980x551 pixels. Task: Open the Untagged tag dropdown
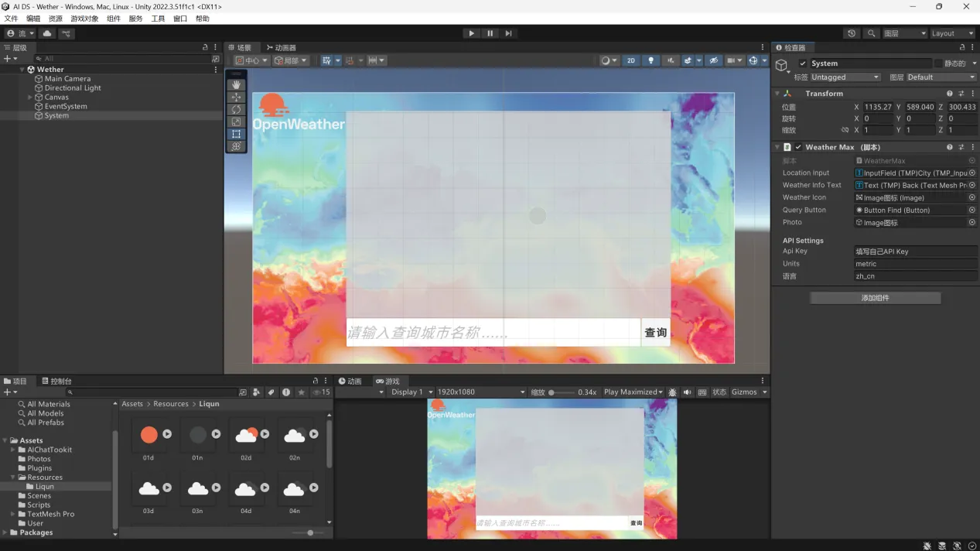click(845, 77)
